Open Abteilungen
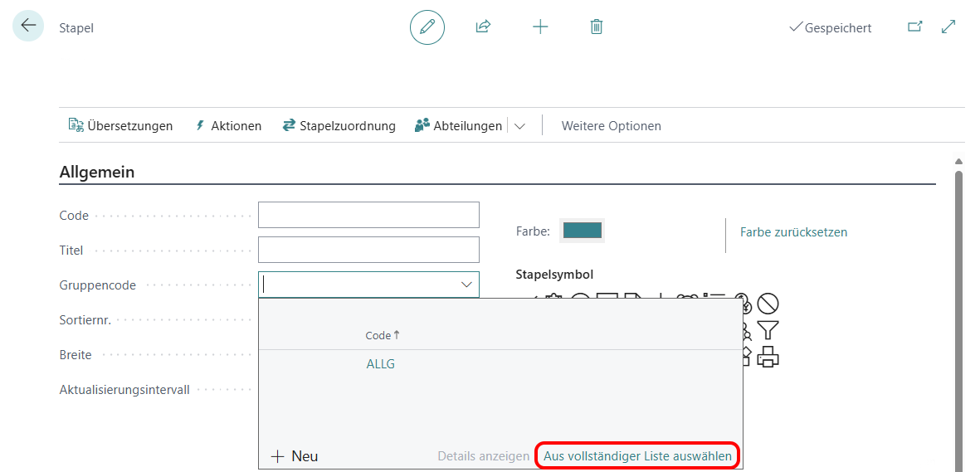980x472 pixels. tap(458, 125)
